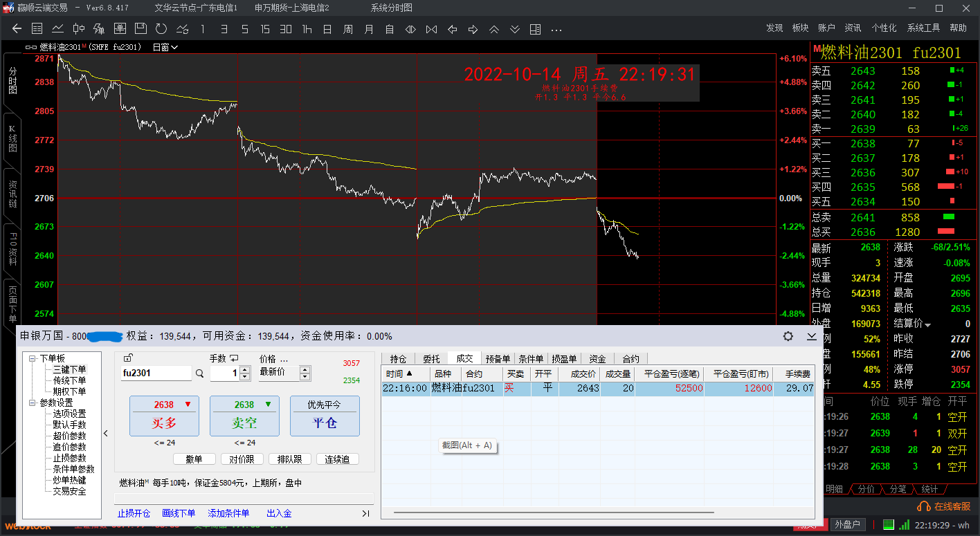Image resolution: width=980 pixels, height=536 pixels.
Task: Open the quote list toolbar icon
Action: [37, 28]
